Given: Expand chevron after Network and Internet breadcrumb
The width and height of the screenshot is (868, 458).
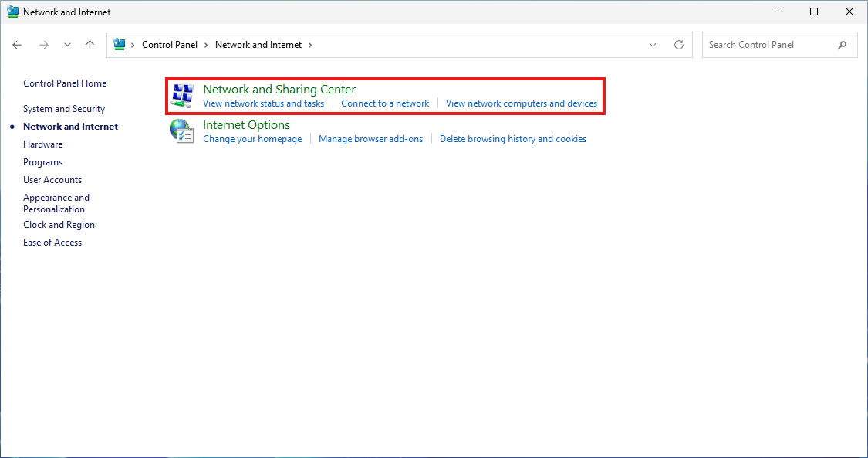Looking at the screenshot, I should click(x=310, y=45).
